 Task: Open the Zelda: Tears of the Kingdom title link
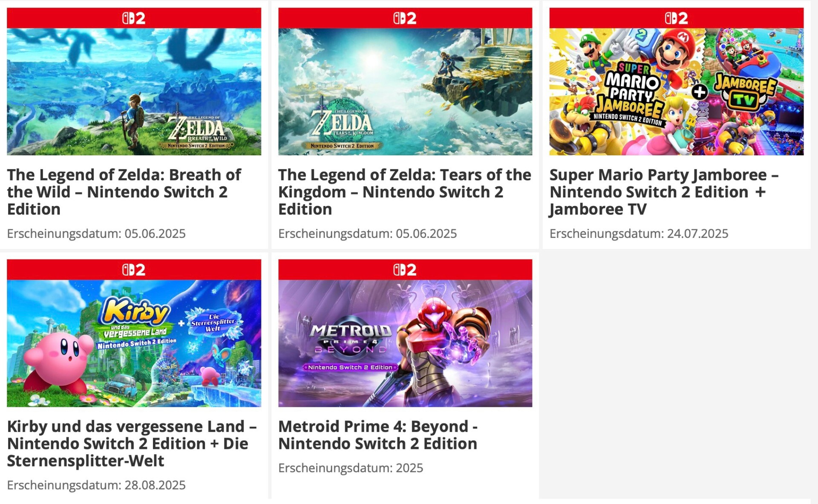404,192
